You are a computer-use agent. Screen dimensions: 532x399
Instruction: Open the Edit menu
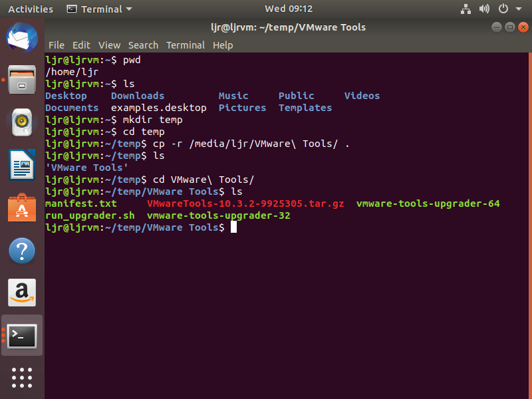[x=81, y=45]
